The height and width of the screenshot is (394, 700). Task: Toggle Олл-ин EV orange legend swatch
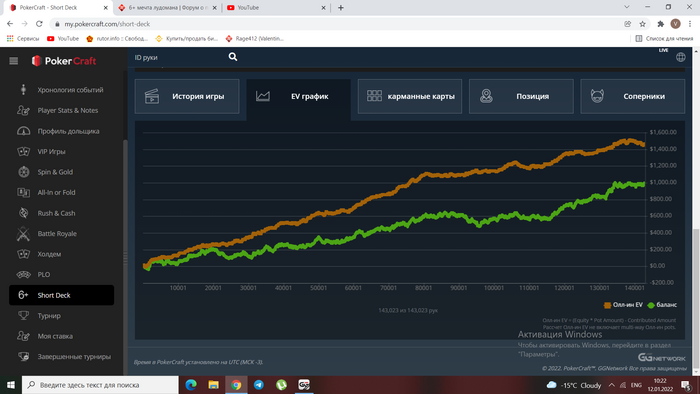click(607, 305)
